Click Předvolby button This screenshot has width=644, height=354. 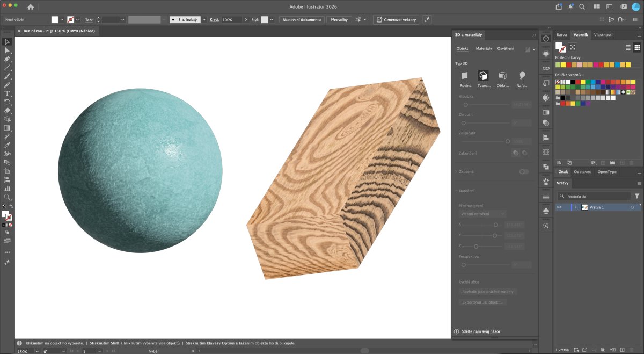point(339,19)
